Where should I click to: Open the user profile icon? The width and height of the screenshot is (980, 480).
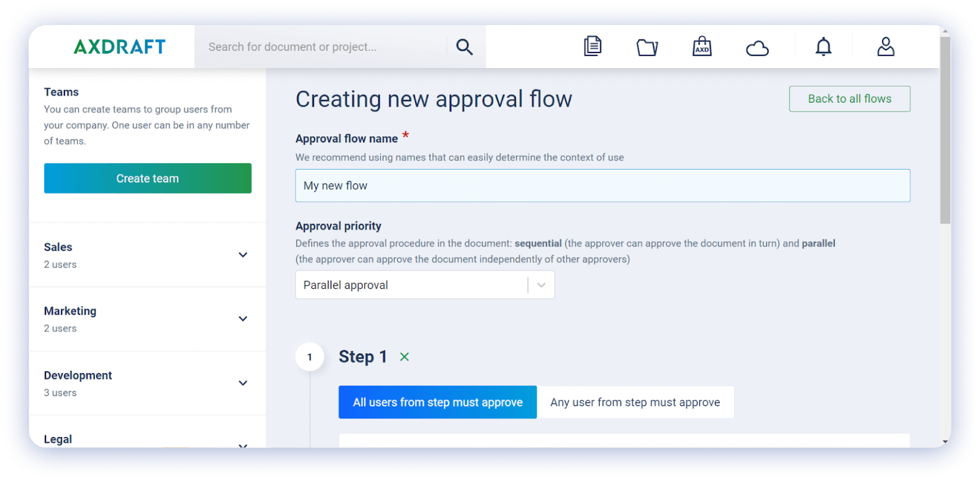[x=886, y=47]
